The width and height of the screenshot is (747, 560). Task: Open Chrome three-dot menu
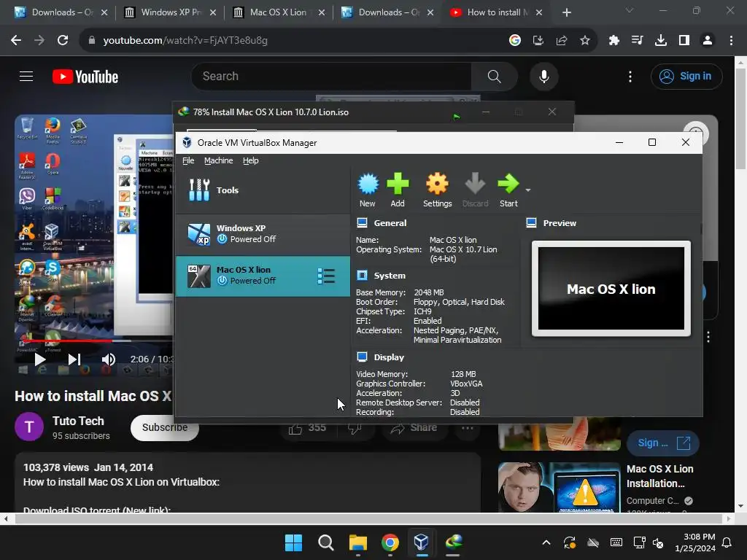pyautogui.click(x=731, y=41)
